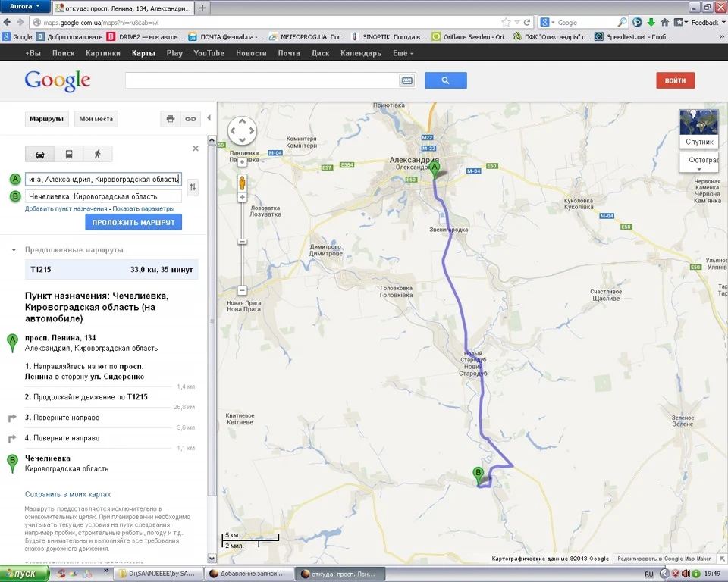
Task: Click the Войти sign-in button
Action: coord(675,80)
